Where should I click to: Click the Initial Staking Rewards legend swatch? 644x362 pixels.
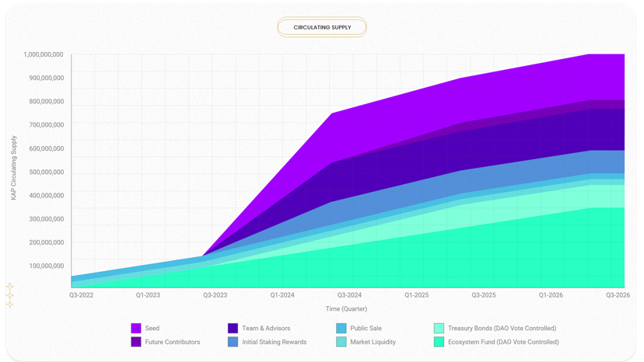coord(233,342)
